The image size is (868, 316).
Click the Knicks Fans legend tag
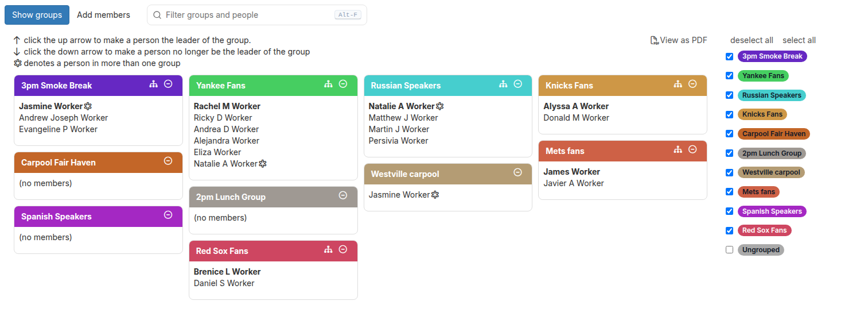(762, 114)
